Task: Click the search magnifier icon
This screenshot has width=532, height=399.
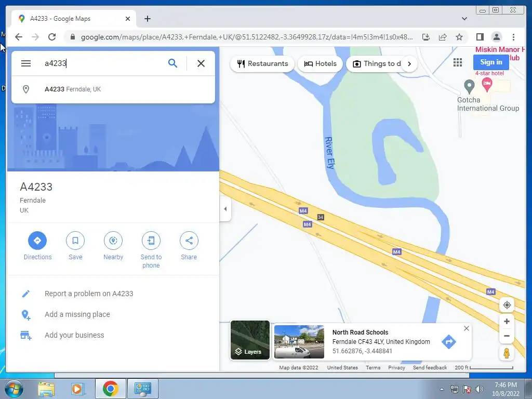Action: coord(172,63)
